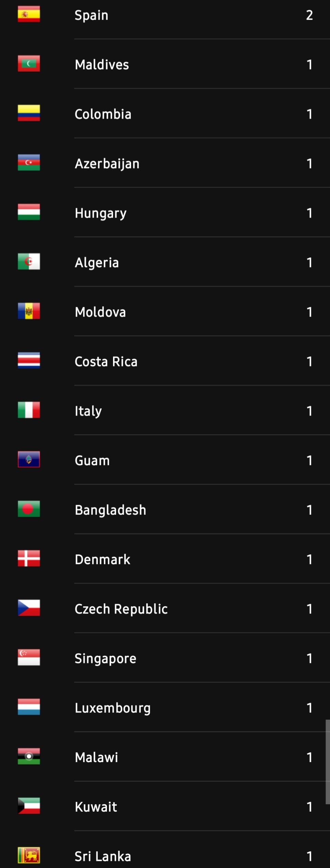
Task: Open the Singapore country row
Action: 106,659
